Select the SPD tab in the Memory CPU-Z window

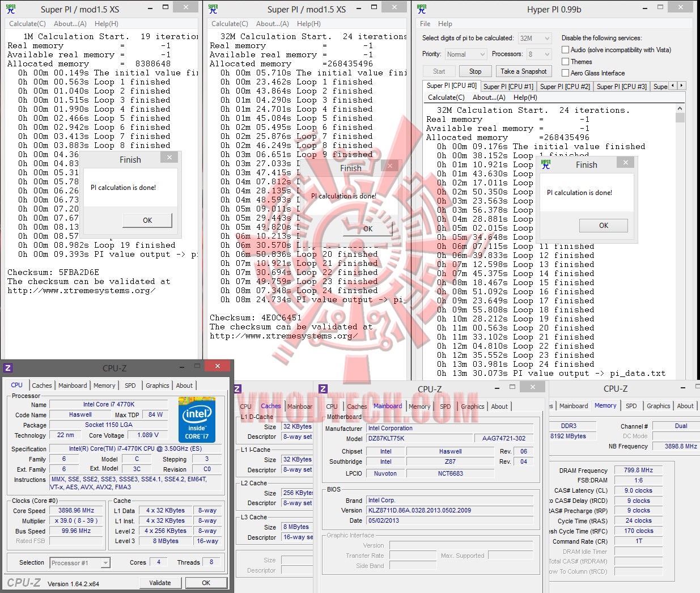(x=631, y=406)
